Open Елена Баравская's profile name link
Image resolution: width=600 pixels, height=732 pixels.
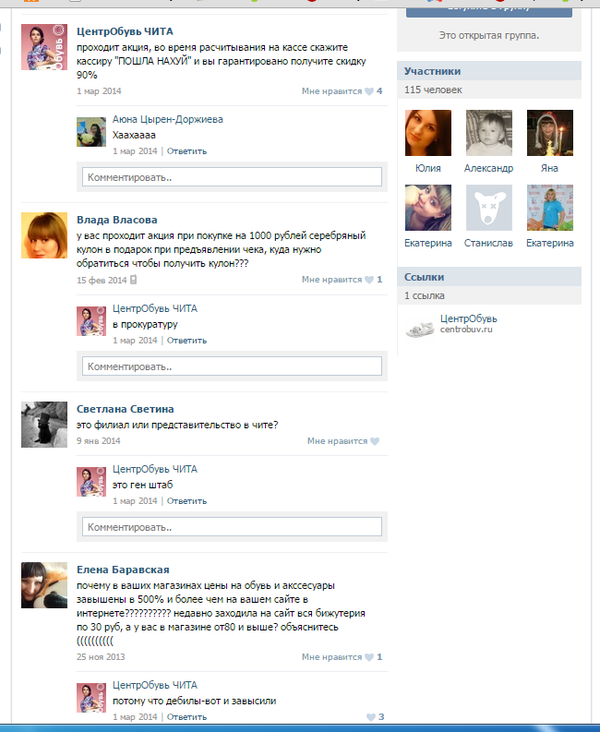click(123, 570)
